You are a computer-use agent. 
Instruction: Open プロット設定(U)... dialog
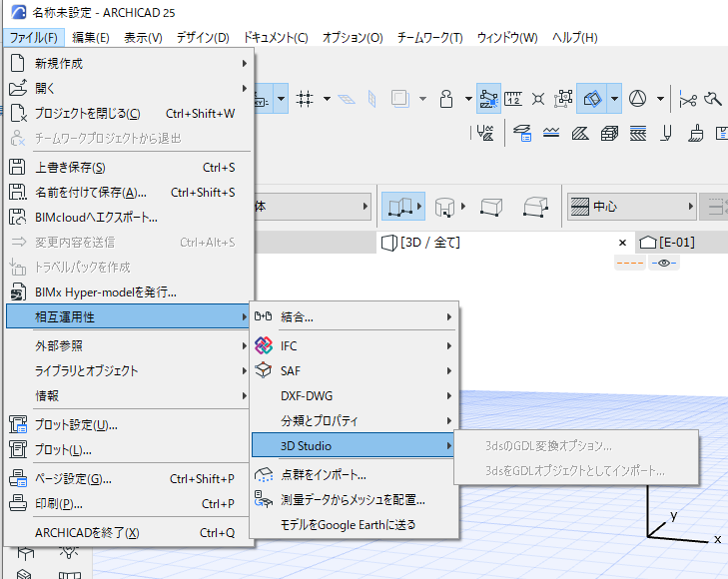coord(129,424)
